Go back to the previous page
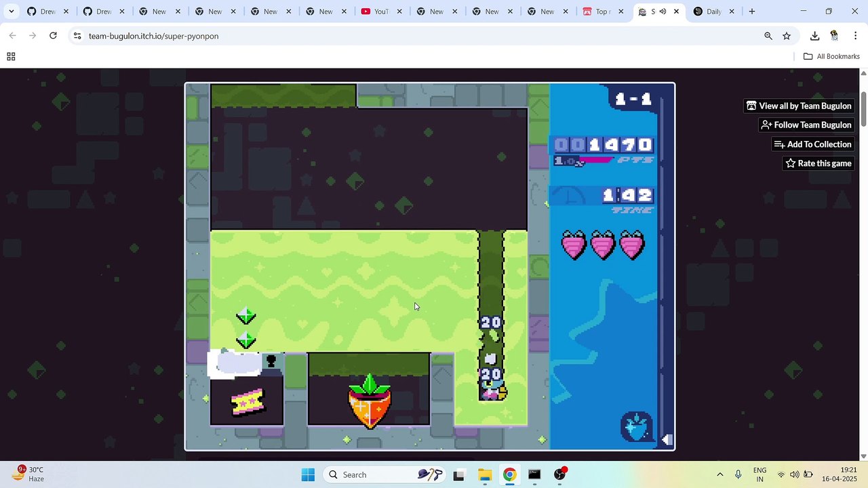 tap(12, 36)
